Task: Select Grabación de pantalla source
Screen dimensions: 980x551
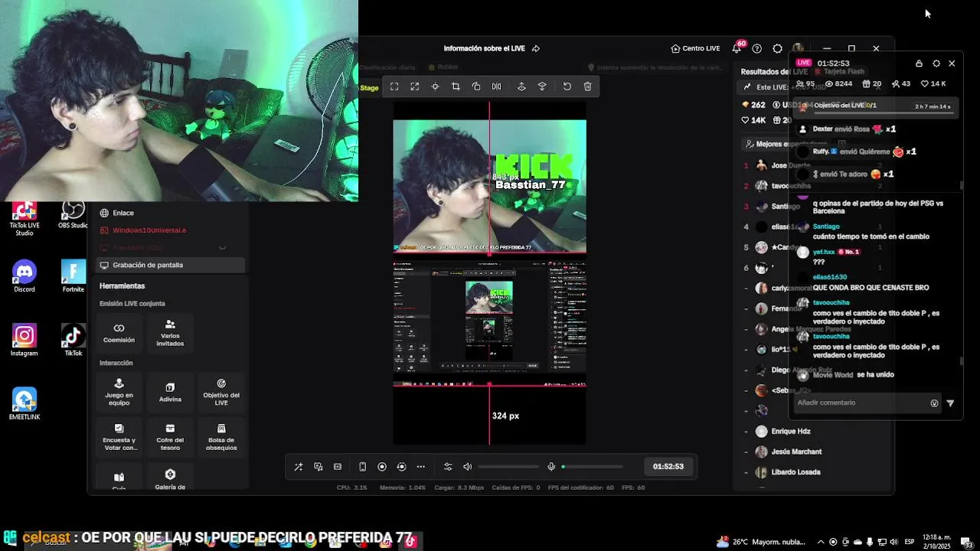Action: click(171, 265)
